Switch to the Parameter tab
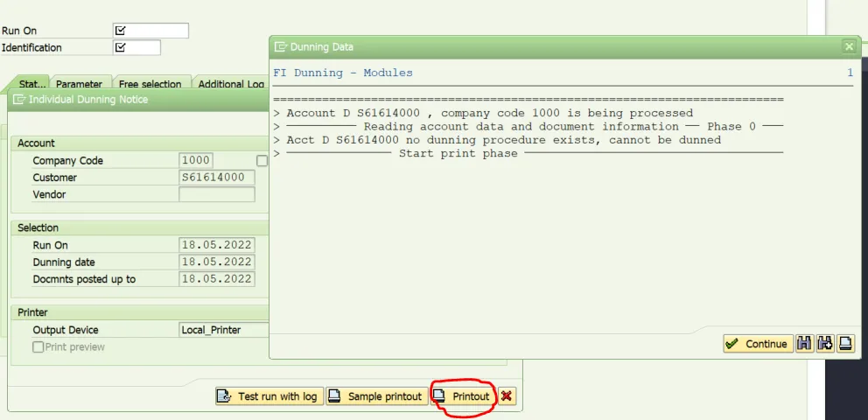Viewport: 868px width, 420px height. 79,84
